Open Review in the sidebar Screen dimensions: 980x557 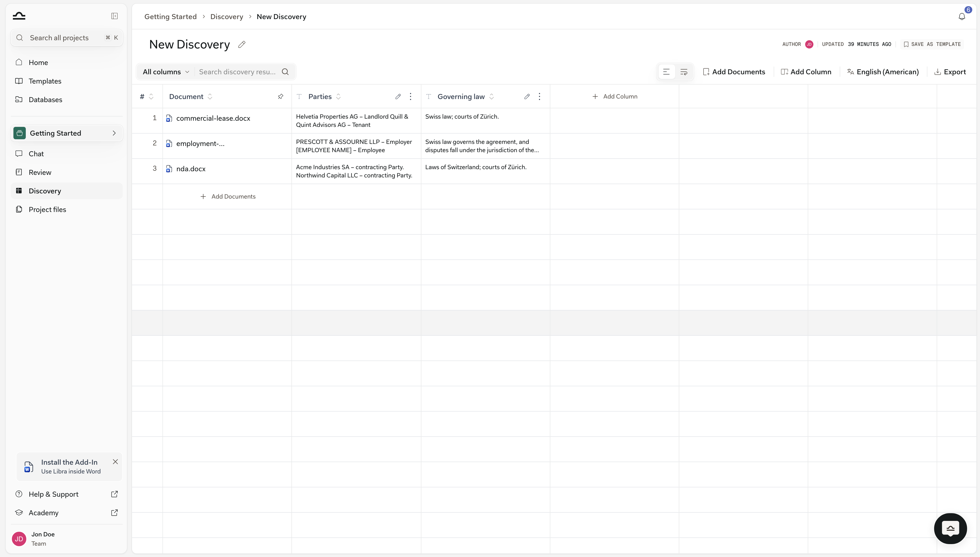[x=67, y=172]
